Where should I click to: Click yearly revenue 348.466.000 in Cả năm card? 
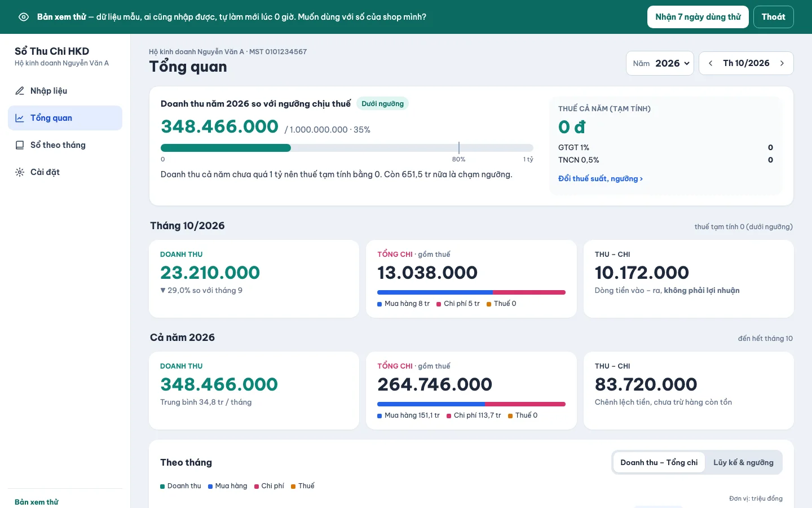point(219,384)
